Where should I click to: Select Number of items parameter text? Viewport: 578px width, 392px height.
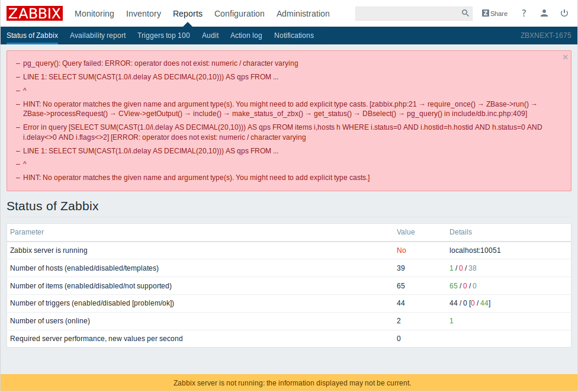91,286
